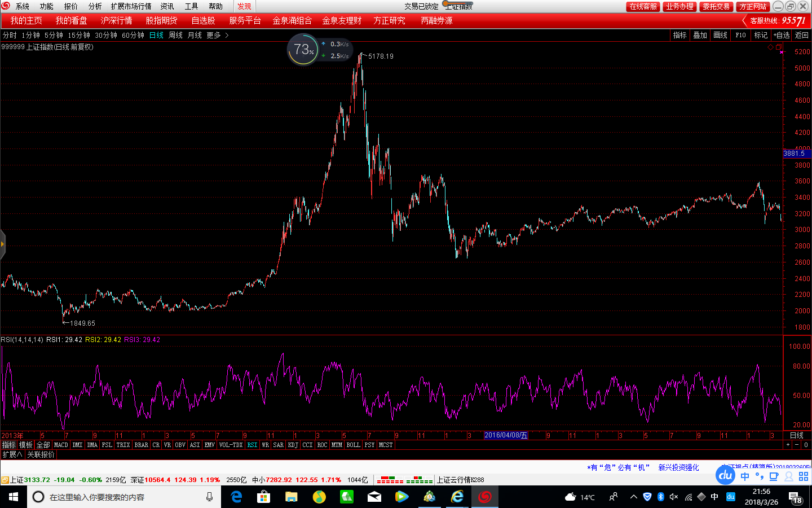
Task: Open 股指期货 tab
Action: tap(162, 20)
